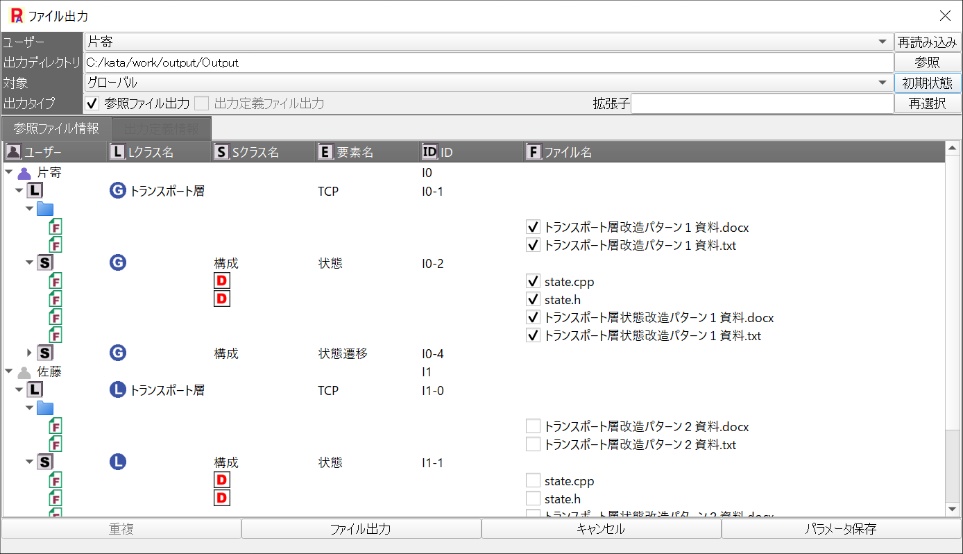Check state.h under 佐藤

click(x=533, y=498)
